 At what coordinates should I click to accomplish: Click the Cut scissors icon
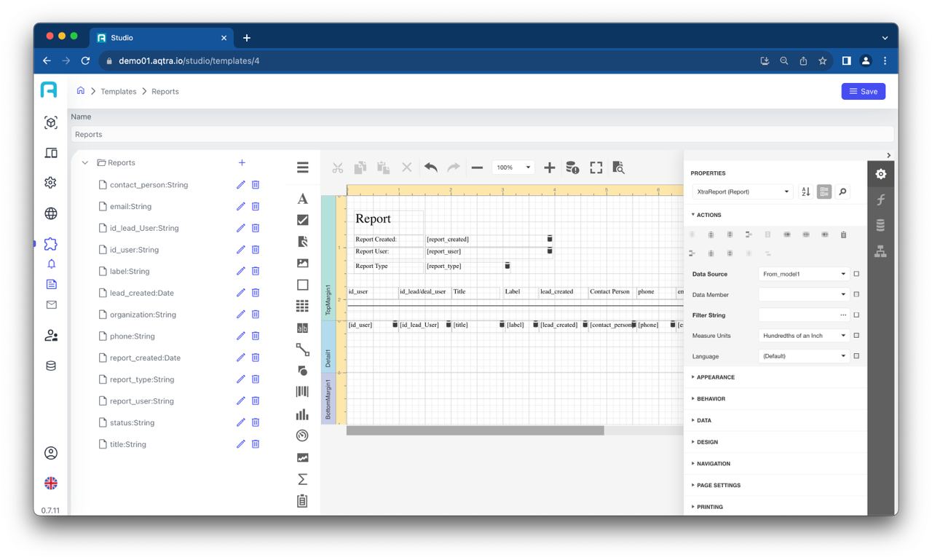pos(338,167)
